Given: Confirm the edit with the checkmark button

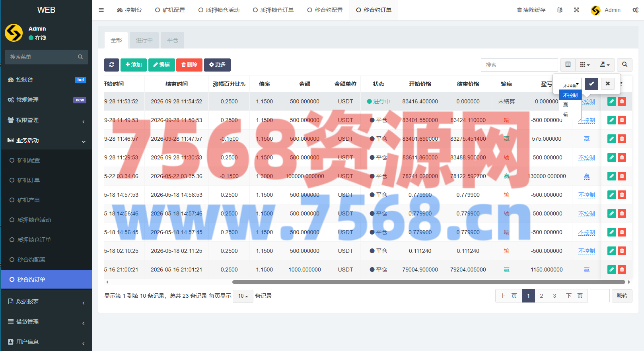Looking at the screenshot, I should click(591, 84).
